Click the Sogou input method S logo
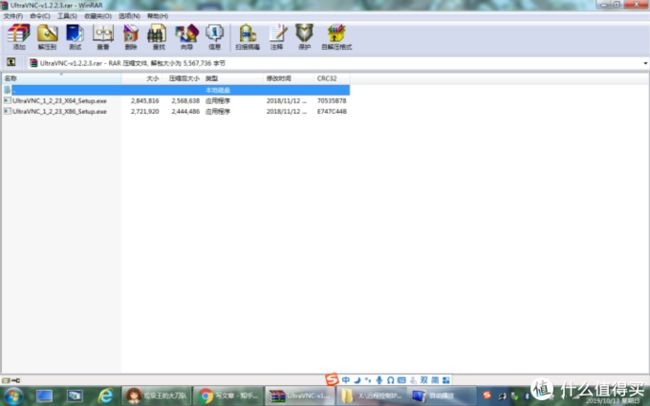The height and width of the screenshot is (406, 650). coord(331,379)
